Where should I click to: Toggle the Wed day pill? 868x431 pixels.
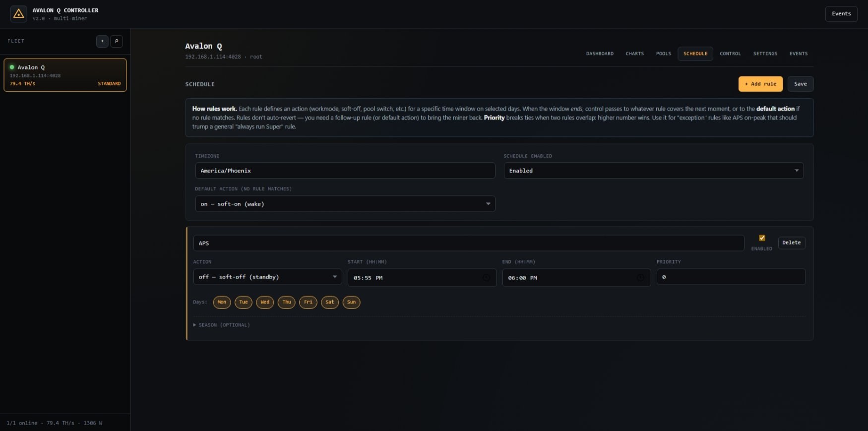(x=265, y=302)
